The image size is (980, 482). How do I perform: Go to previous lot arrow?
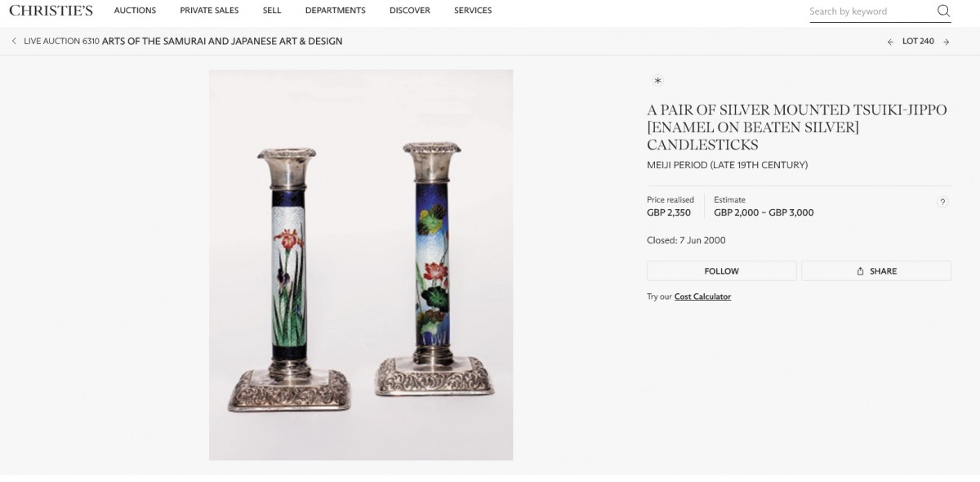coord(890,42)
